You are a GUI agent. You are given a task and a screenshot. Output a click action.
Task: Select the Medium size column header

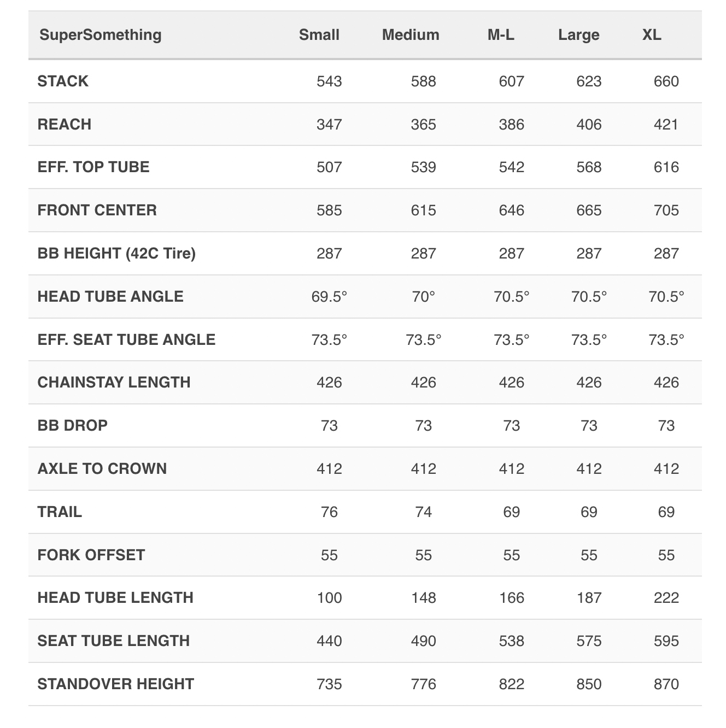click(411, 35)
